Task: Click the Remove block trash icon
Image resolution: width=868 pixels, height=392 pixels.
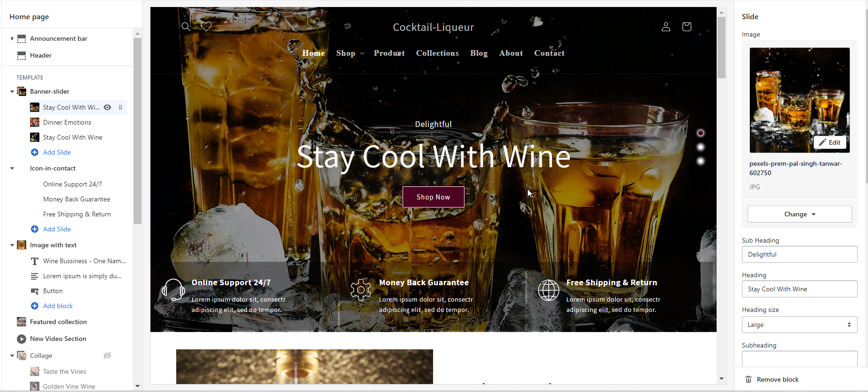Action: [x=748, y=379]
